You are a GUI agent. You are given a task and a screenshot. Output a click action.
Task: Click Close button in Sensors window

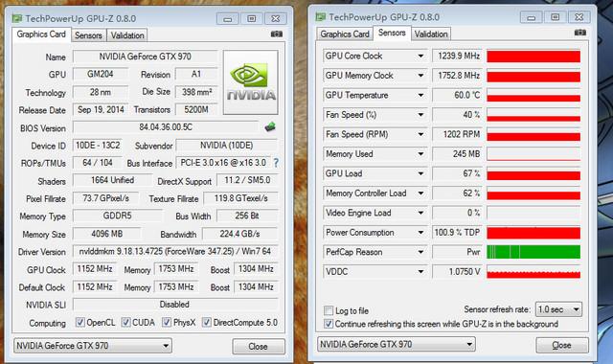[x=562, y=345]
